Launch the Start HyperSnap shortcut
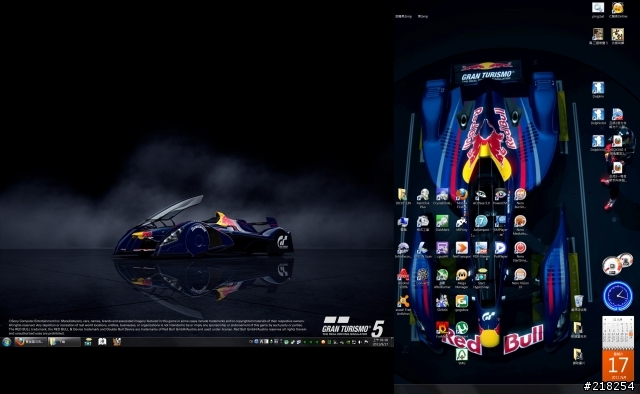Screen dimensions: 640x394 481,275
